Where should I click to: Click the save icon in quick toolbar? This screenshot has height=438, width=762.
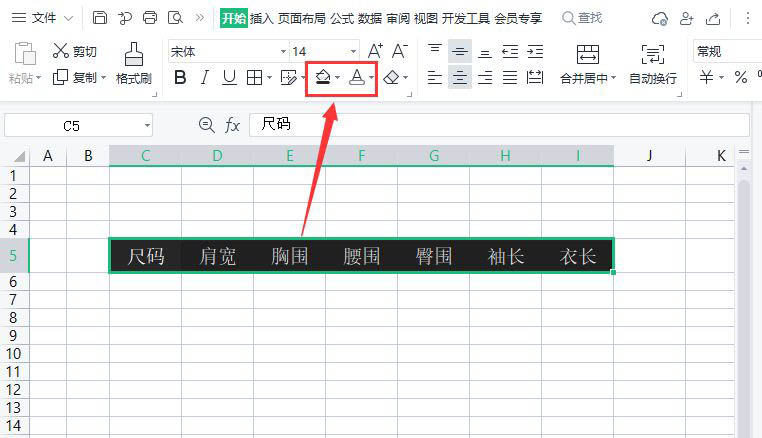tap(100, 18)
